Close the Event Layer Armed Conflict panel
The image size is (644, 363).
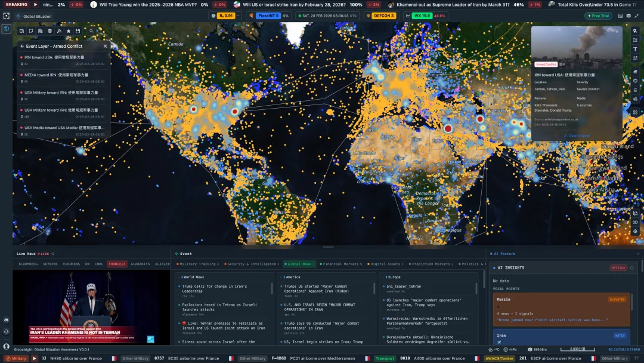(x=106, y=46)
